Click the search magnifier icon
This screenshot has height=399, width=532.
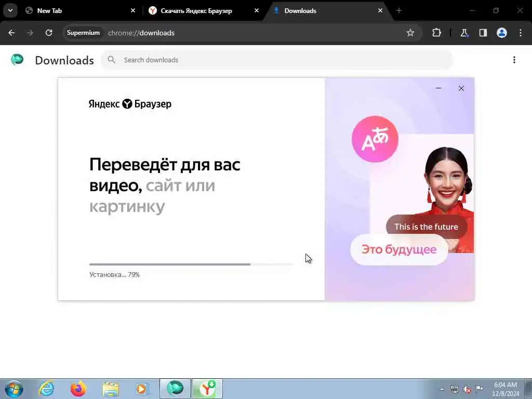(x=111, y=60)
